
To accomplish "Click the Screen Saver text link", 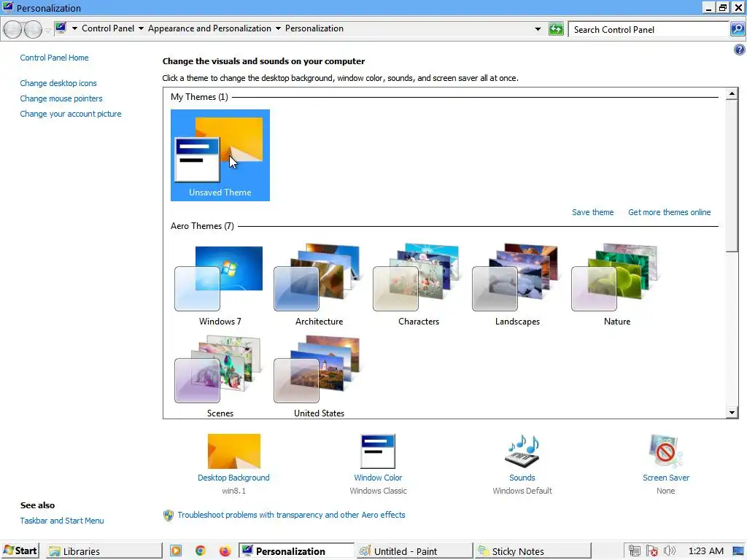I will [665, 478].
